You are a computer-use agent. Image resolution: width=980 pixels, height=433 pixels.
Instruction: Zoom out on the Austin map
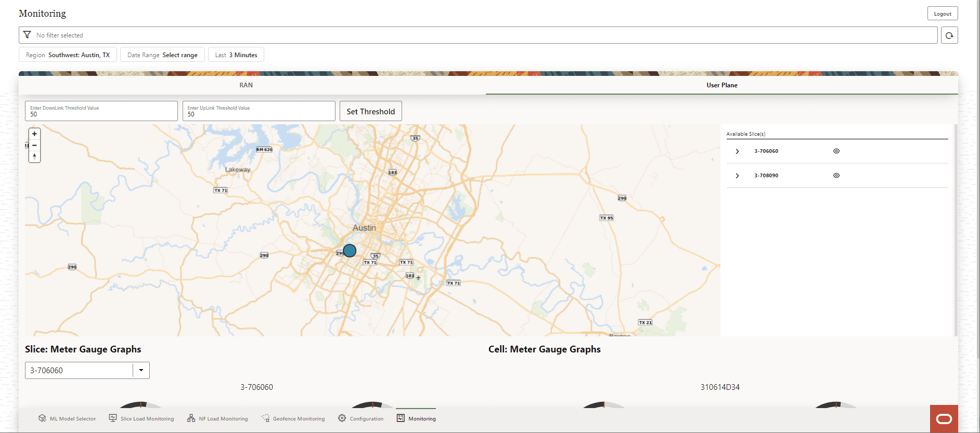34,145
